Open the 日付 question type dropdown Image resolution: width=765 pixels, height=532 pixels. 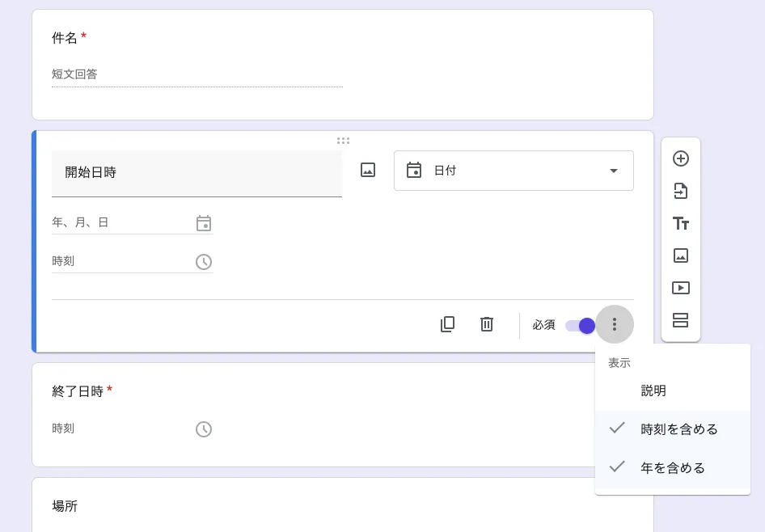(x=514, y=171)
